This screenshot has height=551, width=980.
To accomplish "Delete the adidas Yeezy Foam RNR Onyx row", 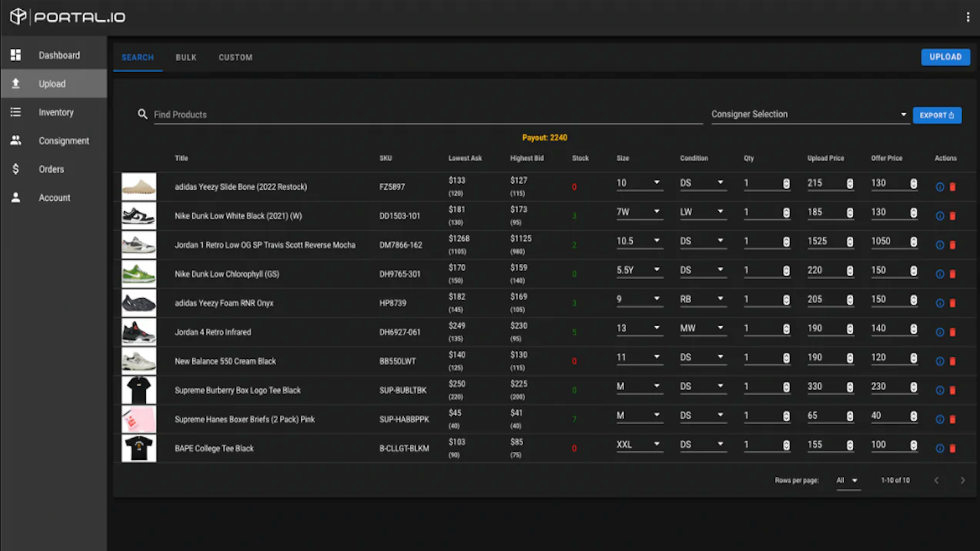I will pyautogui.click(x=952, y=303).
